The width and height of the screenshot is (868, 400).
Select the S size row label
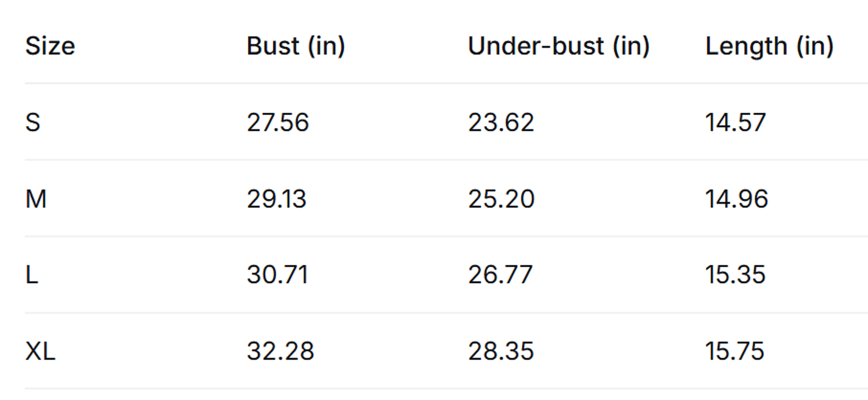(x=33, y=122)
